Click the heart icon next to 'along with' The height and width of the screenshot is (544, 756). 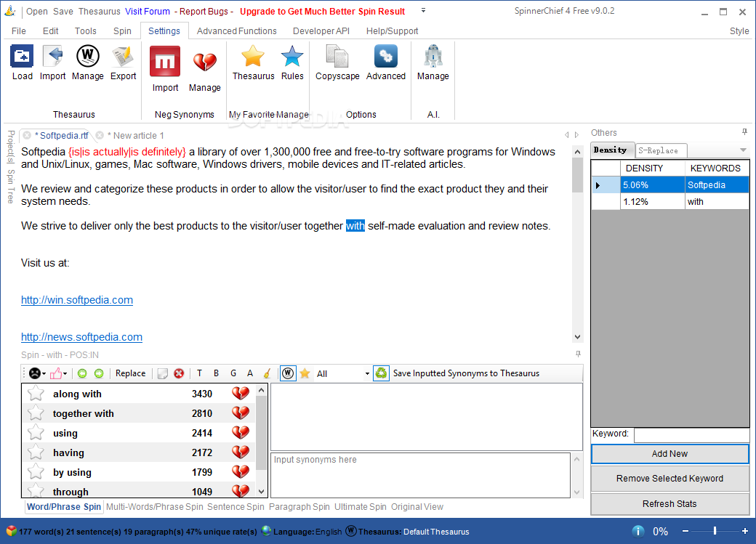pos(241,393)
